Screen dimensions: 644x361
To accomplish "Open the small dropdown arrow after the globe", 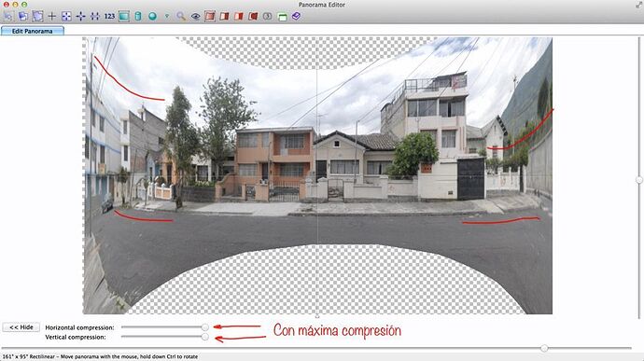I will pyautogui.click(x=167, y=17).
